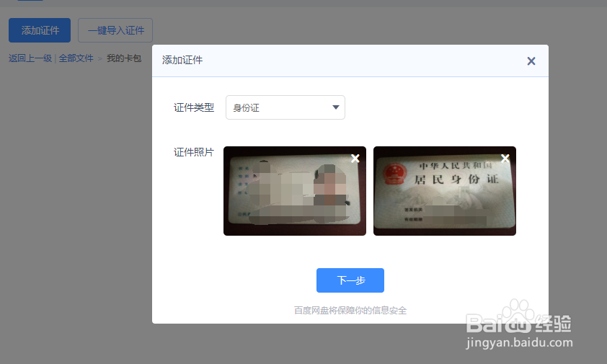Click the 添加证件 button behind the dialog
This screenshot has height=364, width=607.
[40, 30]
